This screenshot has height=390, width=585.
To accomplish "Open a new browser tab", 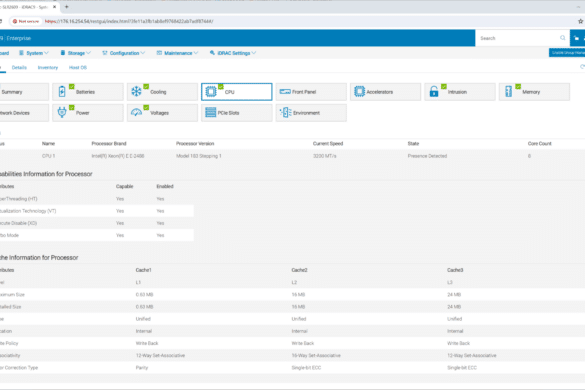I will point(66,7).
